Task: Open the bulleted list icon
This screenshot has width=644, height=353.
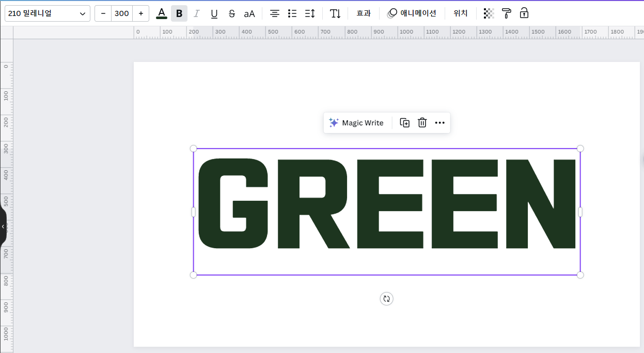Action: tap(292, 13)
